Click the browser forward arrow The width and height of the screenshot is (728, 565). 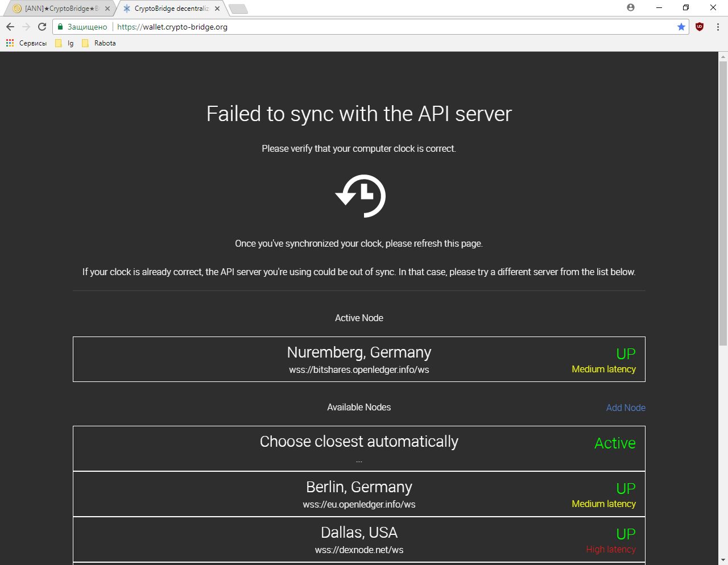pos(26,27)
